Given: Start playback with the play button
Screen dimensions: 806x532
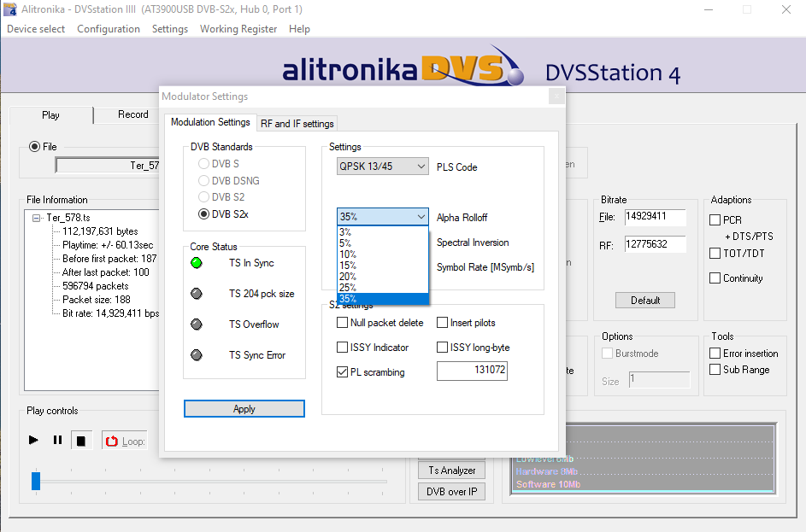Looking at the screenshot, I should [33, 440].
